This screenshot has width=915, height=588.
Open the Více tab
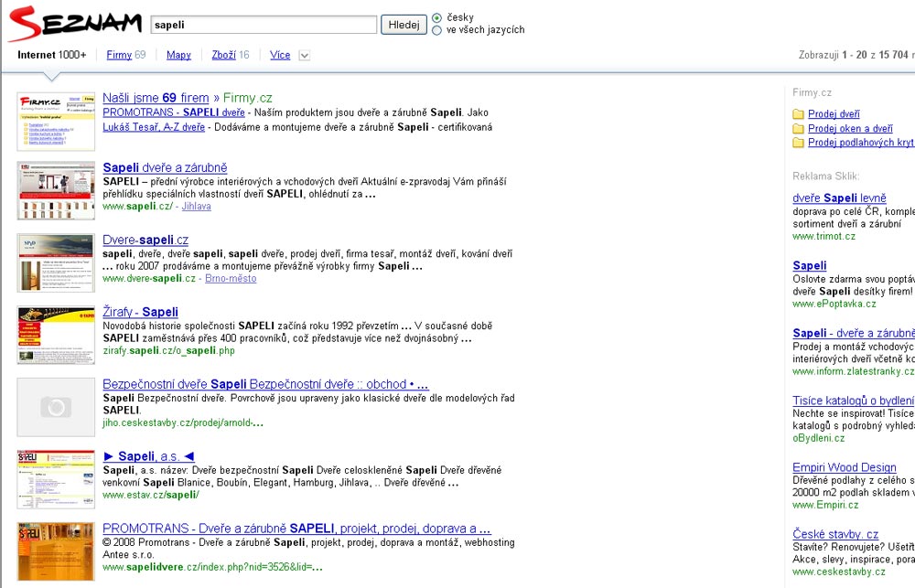[280, 55]
